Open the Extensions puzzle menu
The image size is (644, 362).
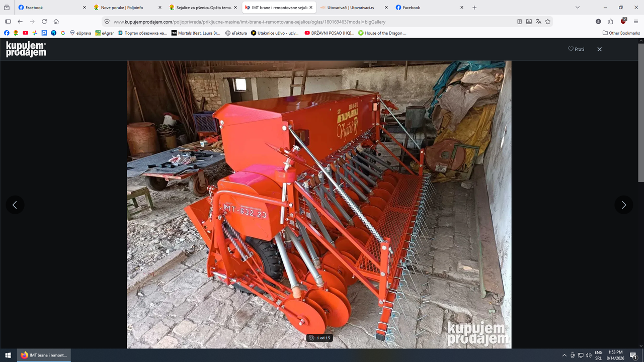611,22
